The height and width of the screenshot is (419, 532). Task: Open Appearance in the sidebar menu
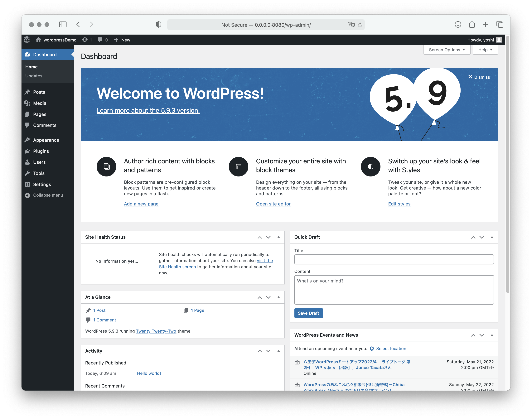click(47, 140)
